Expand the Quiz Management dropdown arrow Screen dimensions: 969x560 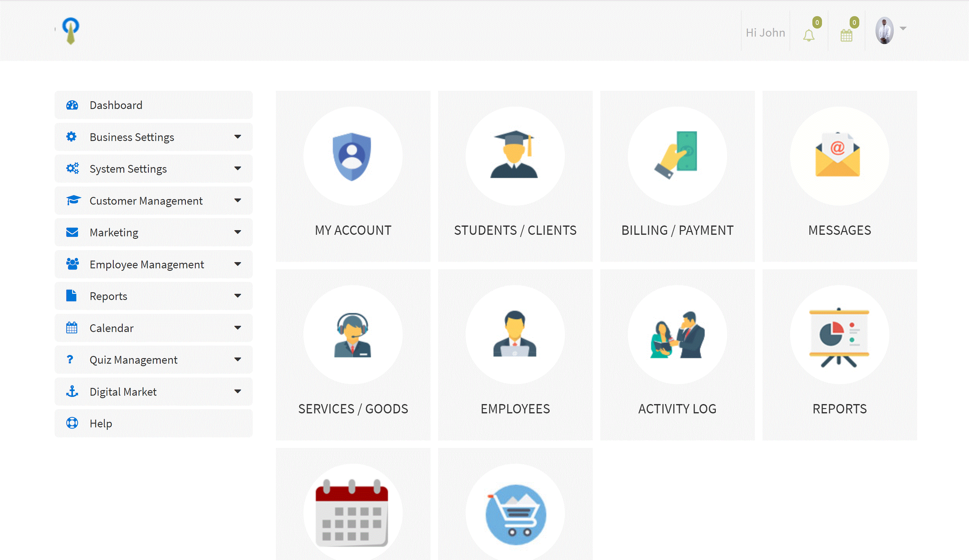point(238,359)
